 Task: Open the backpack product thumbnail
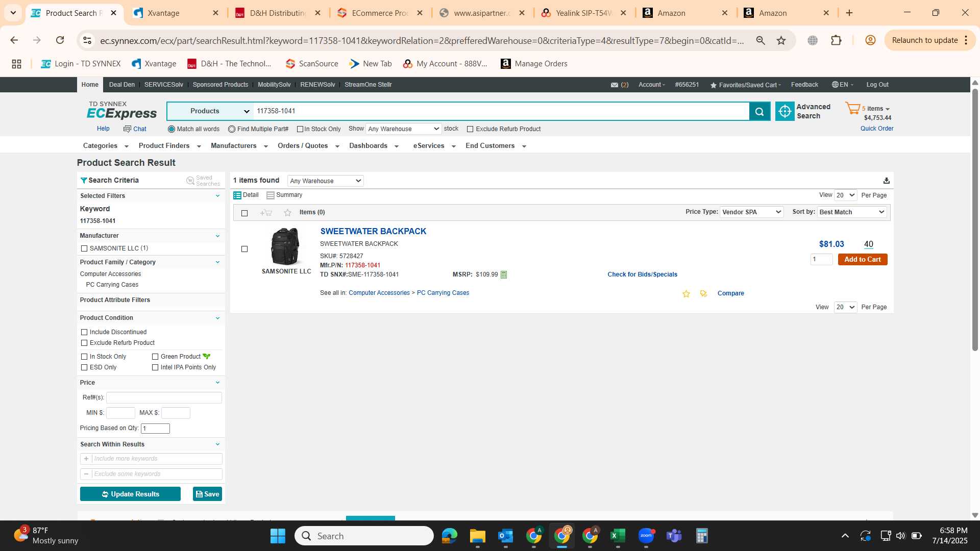point(285,246)
